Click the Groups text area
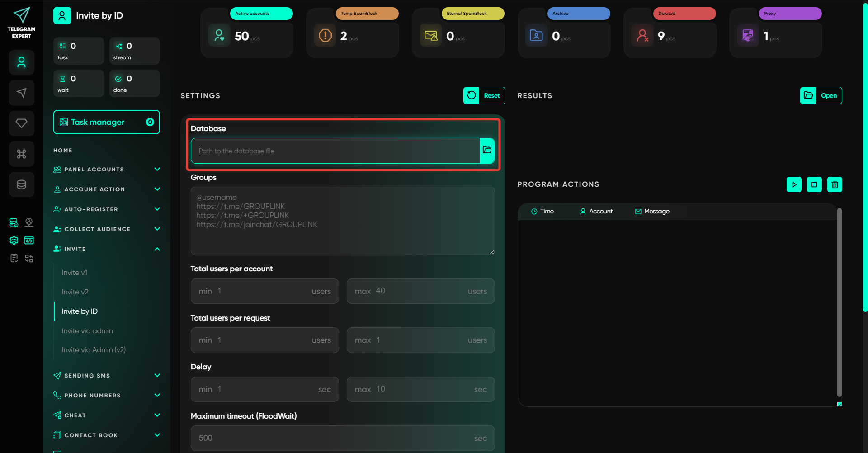 pos(343,221)
